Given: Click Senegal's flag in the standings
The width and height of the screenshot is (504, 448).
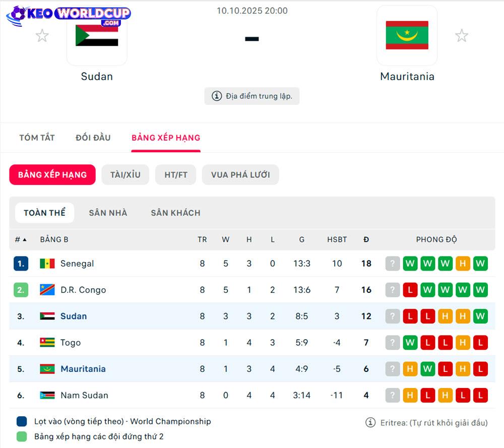Looking at the screenshot, I should [x=47, y=264].
